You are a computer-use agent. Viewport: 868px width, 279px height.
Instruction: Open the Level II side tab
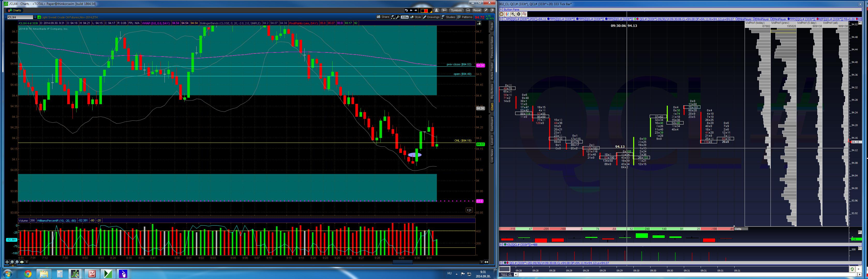pyautogui.click(x=492, y=140)
